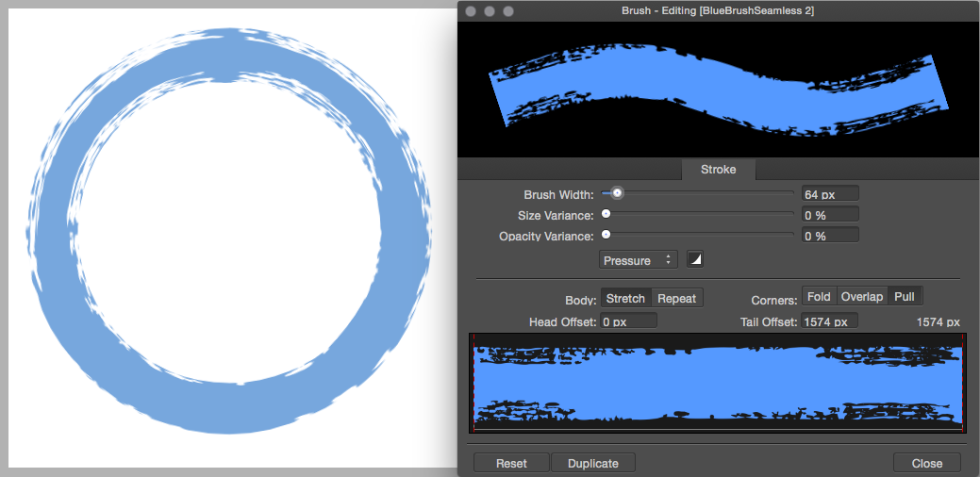Open the pressure curve profile icon

click(695, 260)
